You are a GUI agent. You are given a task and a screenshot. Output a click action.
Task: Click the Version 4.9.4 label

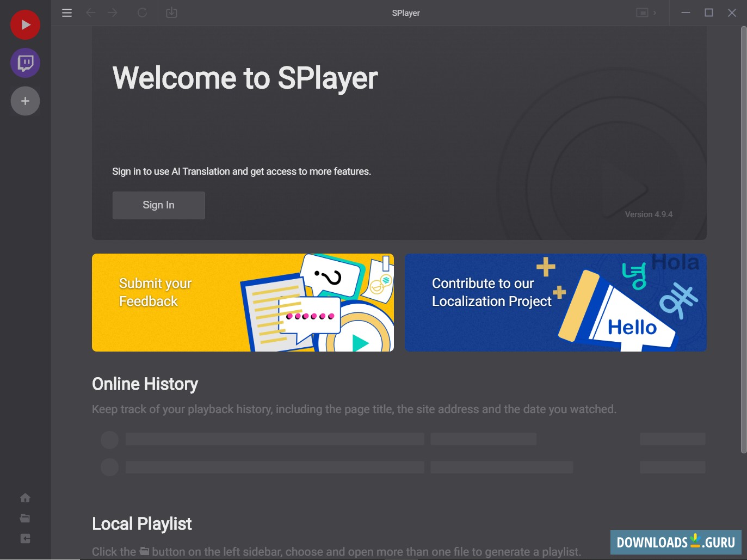(649, 214)
